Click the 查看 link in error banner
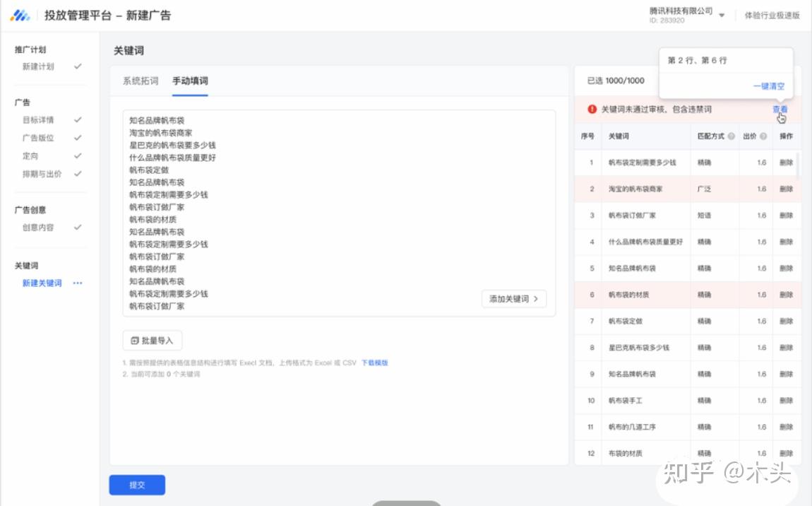The height and width of the screenshot is (506, 812). [780, 110]
